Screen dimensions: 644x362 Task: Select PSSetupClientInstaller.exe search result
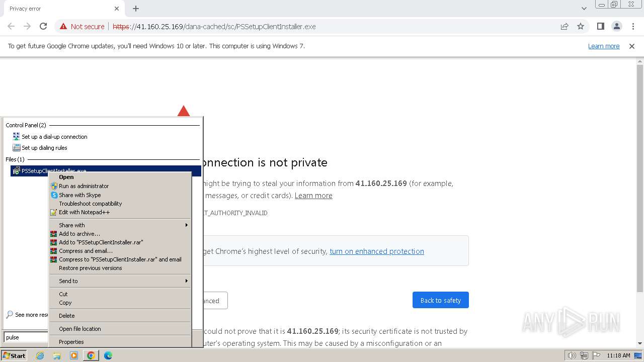pos(106,171)
